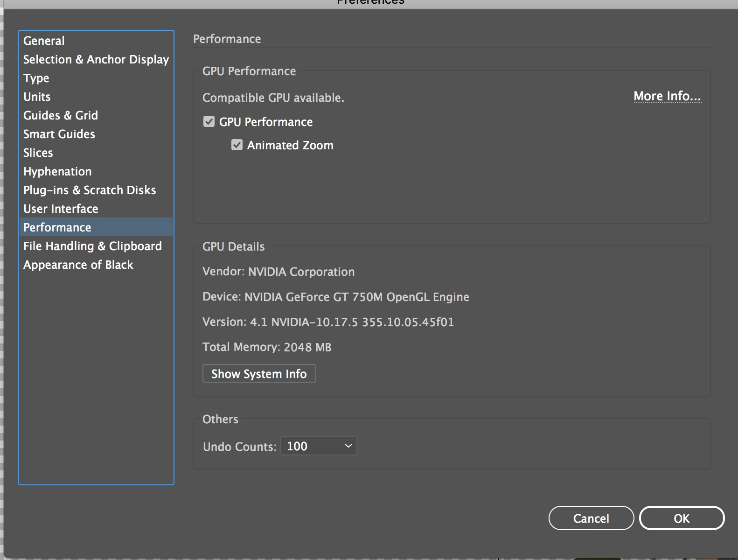Open the General preferences category
Image resolution: width=738 pixels, height=560 pixels.
(x=96, y=41)
